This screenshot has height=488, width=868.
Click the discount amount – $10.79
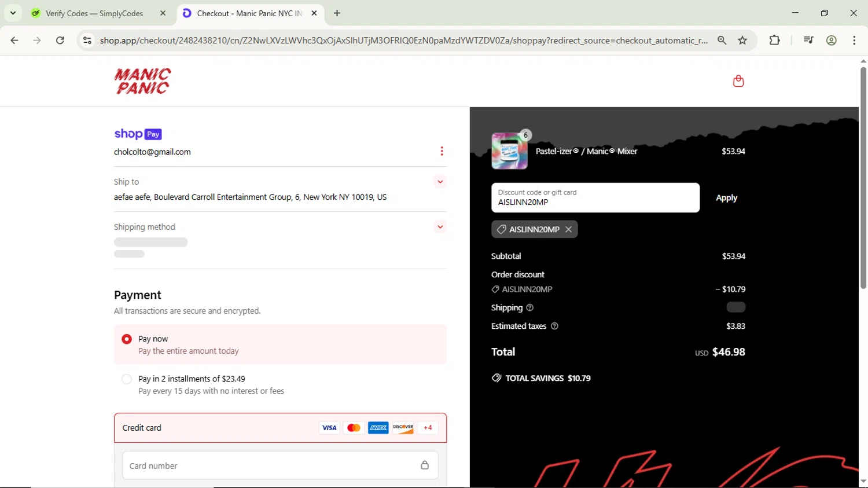(730, 289)
